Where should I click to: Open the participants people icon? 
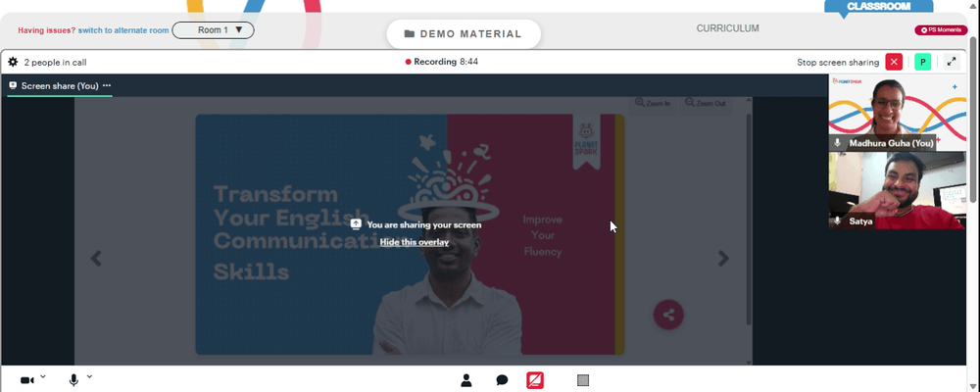[x=466, y=380]
